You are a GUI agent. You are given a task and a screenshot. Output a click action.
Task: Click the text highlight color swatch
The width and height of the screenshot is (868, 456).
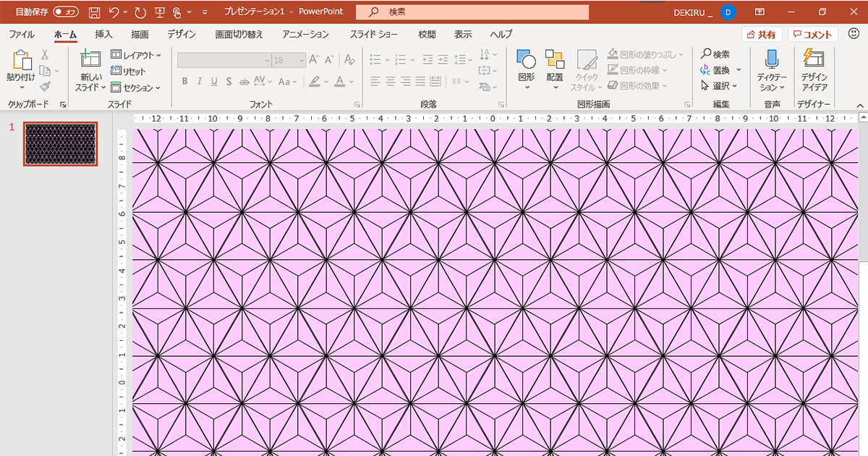pyautogui.click(x=314, y=82)
